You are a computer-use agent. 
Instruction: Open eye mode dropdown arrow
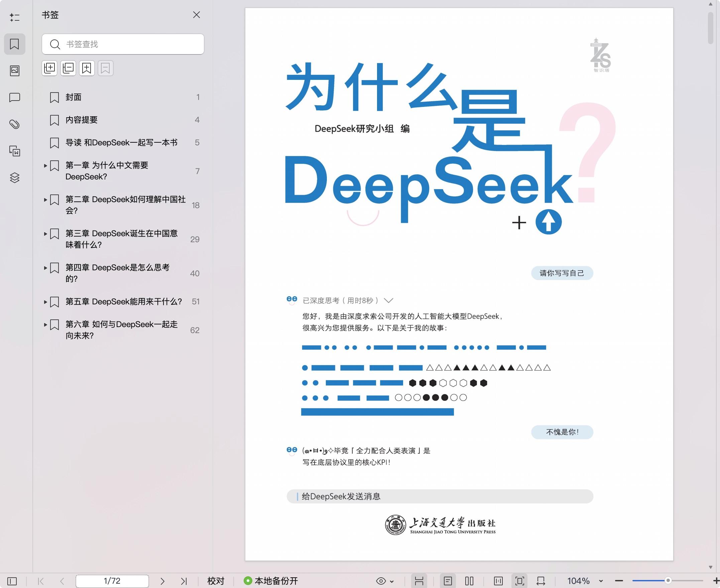[x=392, y=581]
